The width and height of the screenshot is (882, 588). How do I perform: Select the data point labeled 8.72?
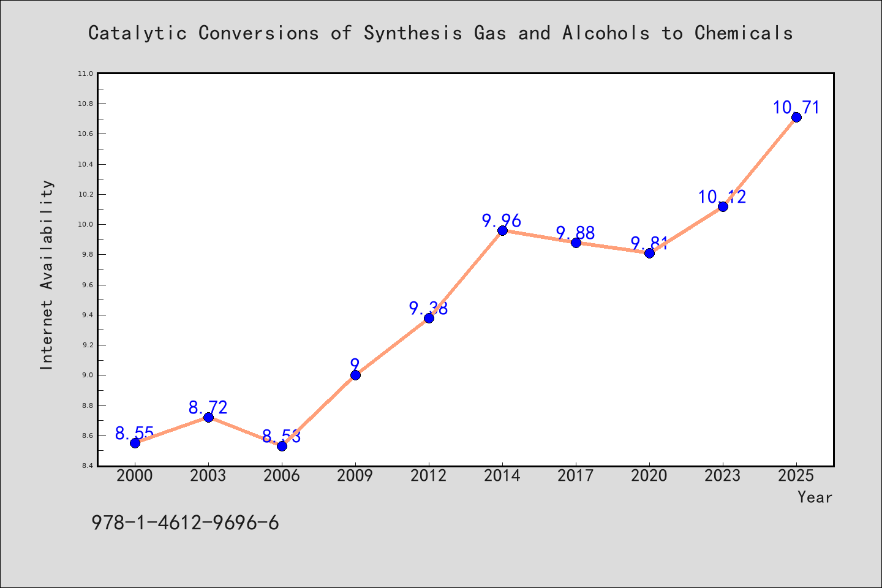coord(208,417)
